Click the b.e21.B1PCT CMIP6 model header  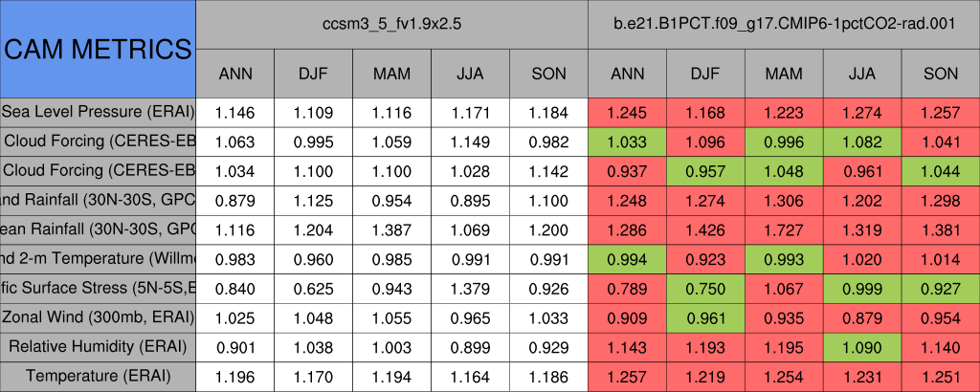pyautogui.click(x=784, y=24)
